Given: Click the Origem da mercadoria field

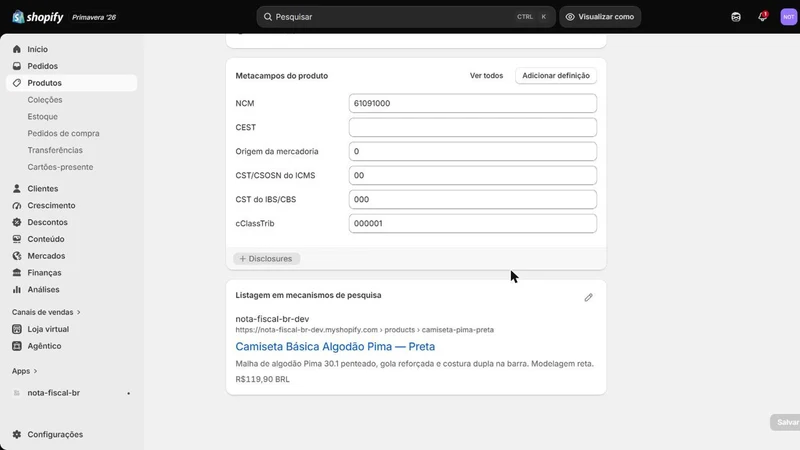Looking at the screenshot, I should tap(472, 151).
